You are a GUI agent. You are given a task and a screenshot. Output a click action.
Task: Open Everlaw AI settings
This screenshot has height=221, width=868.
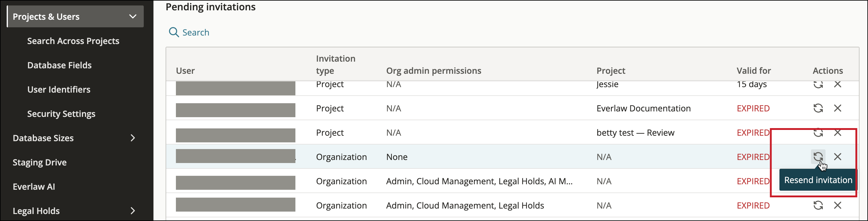[x=34, y=187]
